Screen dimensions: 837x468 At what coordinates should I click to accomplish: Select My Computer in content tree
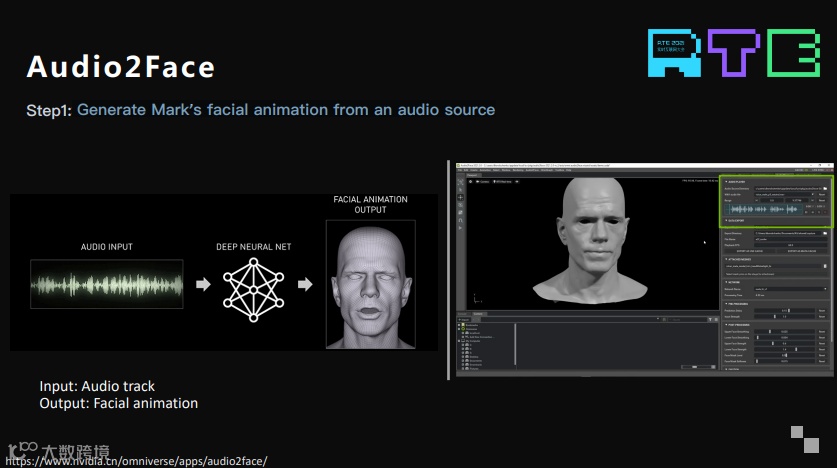tap(473, 341)
